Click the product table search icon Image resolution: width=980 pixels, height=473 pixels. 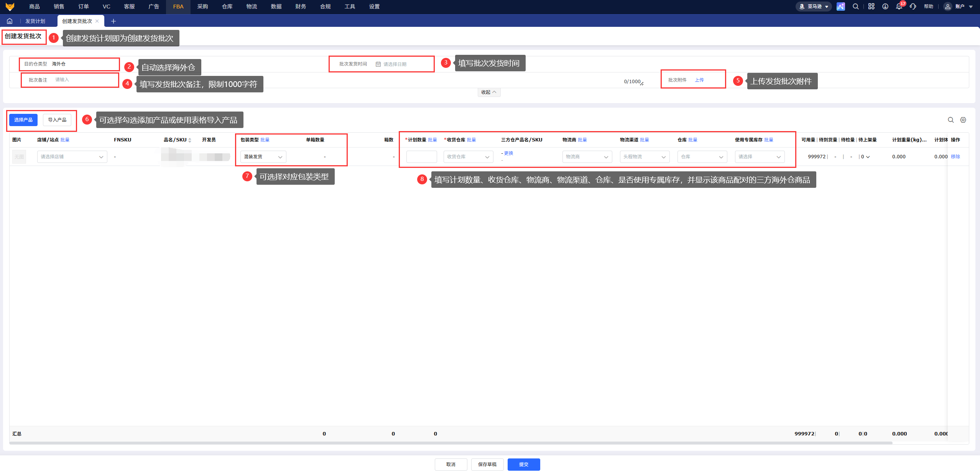point(950,120)
